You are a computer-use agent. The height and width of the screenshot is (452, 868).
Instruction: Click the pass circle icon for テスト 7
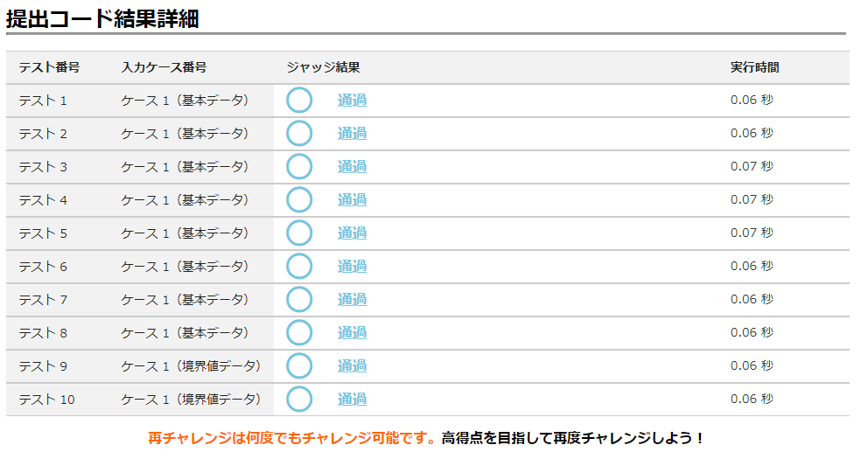299,300
